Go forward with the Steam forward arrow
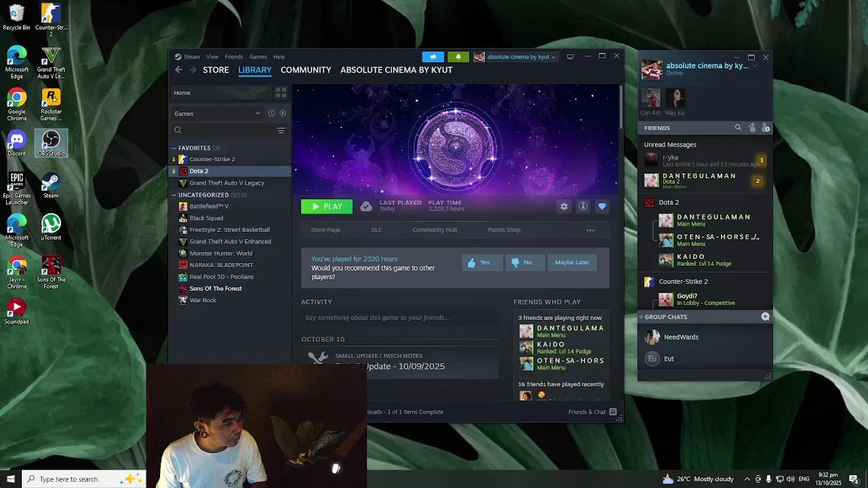This screenshot has width=868, height=488. [x=193, y=70]
